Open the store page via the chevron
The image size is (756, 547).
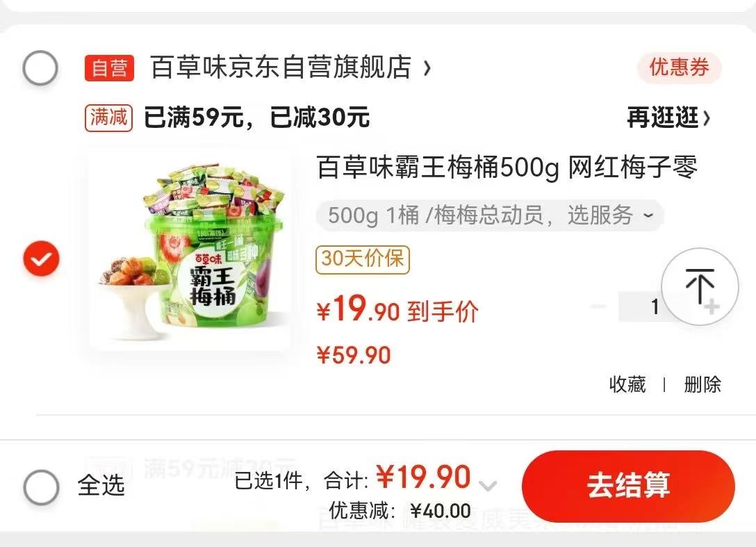(x=427, y=68)
